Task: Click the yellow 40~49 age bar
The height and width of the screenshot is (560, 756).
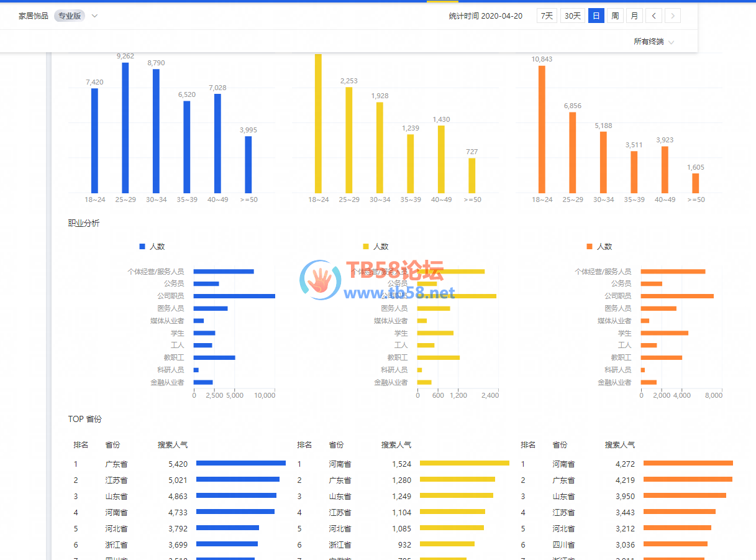Action: click(441, 159)
